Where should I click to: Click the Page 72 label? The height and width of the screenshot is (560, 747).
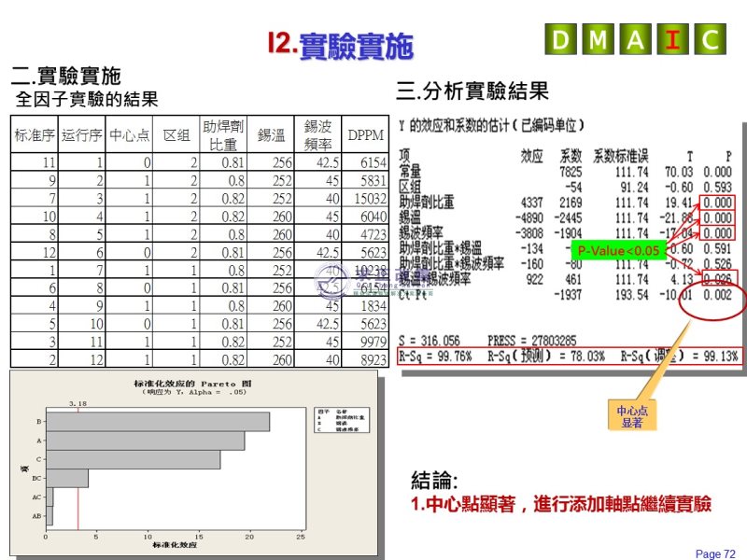(715, 553)
